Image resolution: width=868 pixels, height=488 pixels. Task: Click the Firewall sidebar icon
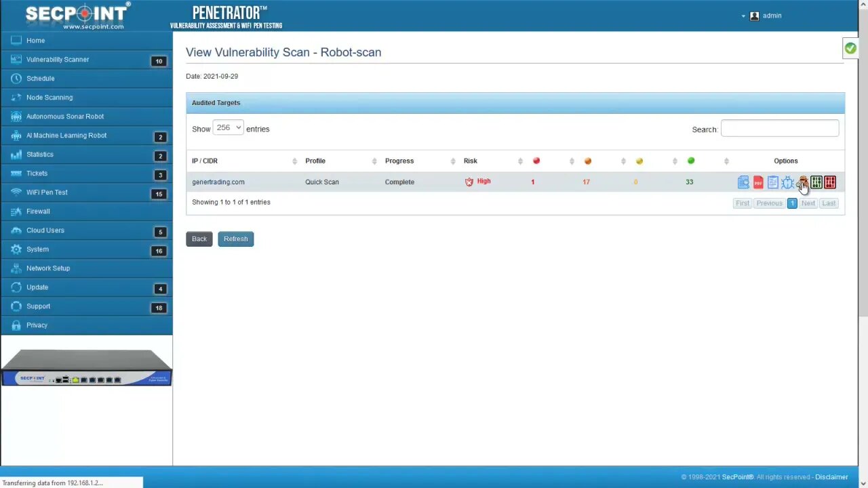pyautogui.click(x=16, y=211)
